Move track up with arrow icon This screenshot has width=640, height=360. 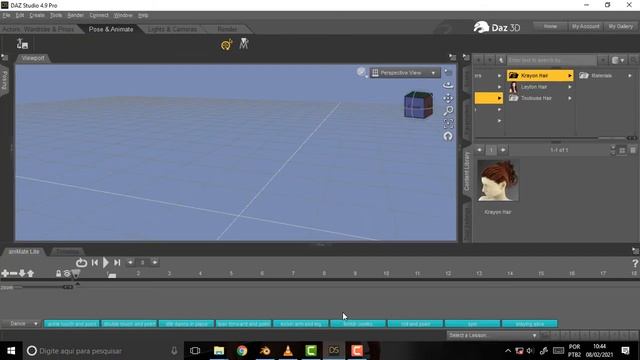(31, 273)
